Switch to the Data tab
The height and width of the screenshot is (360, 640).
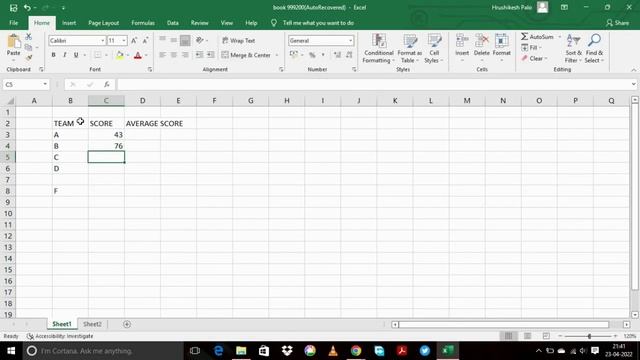click(173, 23)
